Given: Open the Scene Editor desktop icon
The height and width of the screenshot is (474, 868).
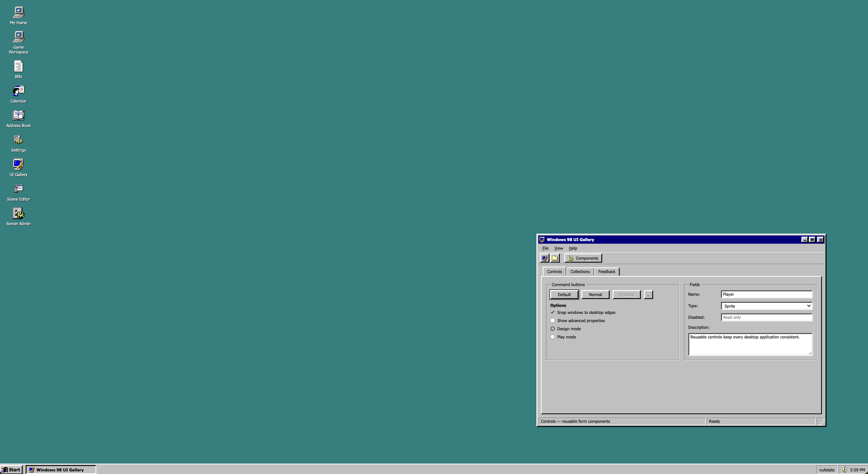Looking at the screenshot, I should (18, 192).
